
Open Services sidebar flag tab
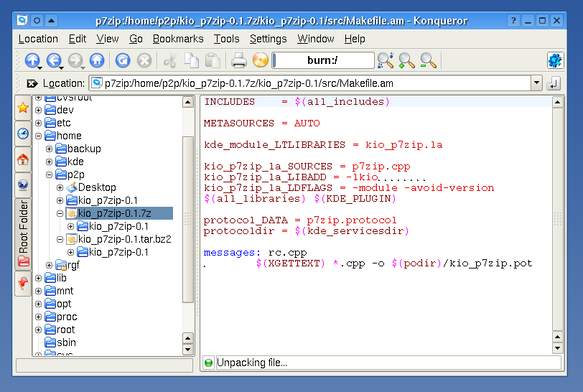pos(23,284)
